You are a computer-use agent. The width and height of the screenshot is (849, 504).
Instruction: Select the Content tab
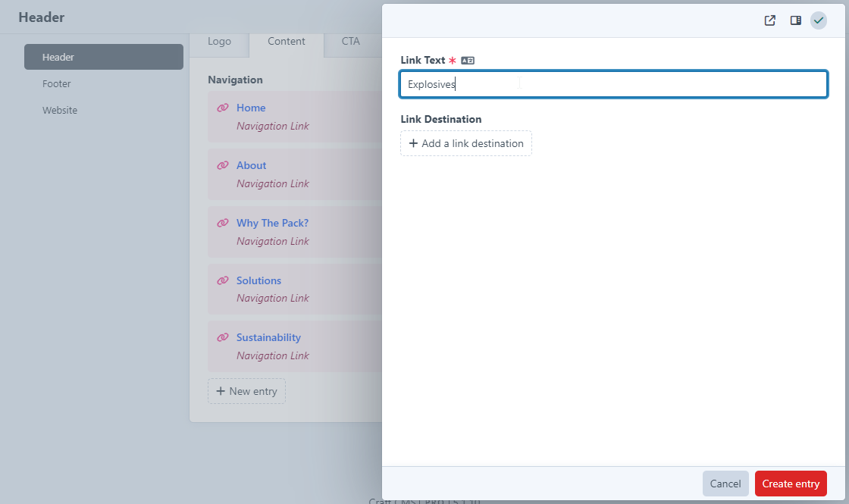pyautogui.click(x=287, y=42)
